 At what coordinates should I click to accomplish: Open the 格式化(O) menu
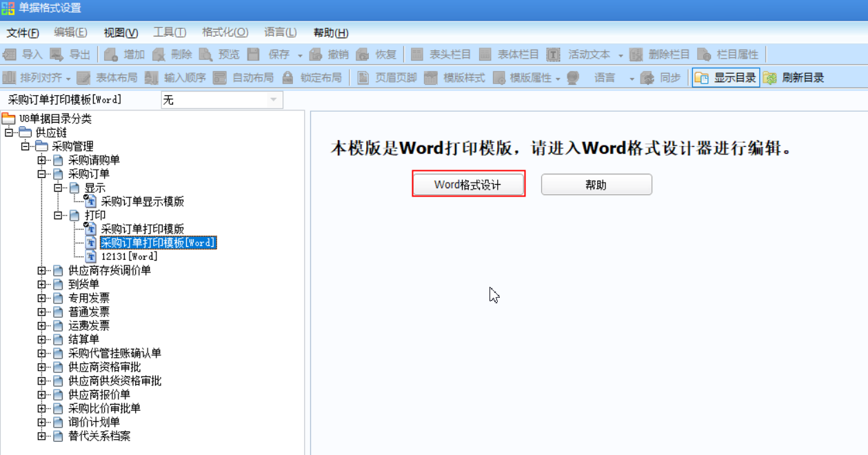[225, 32]
